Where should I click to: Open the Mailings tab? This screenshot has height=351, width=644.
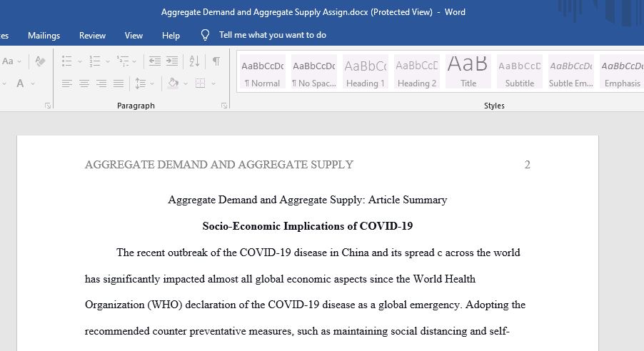44,36
